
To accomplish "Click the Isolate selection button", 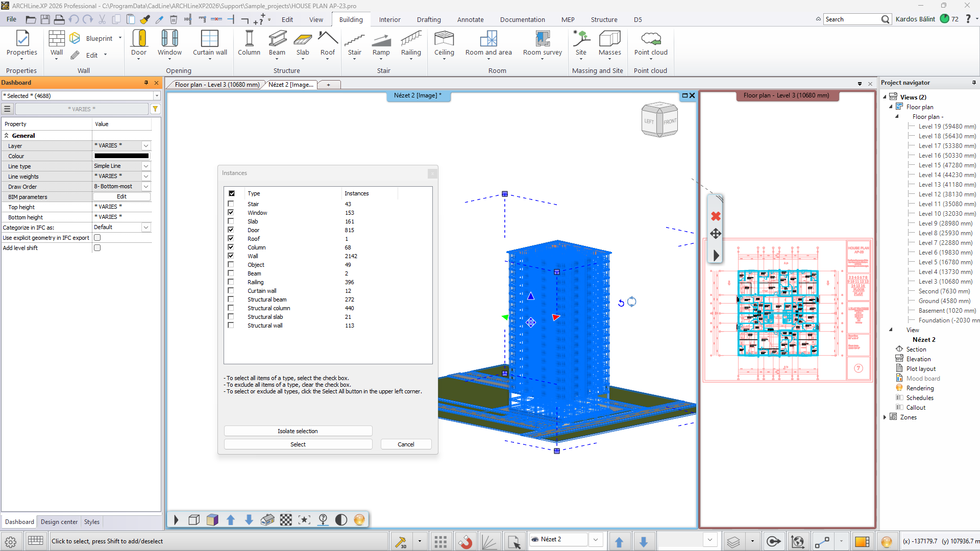I will [298, 431].
